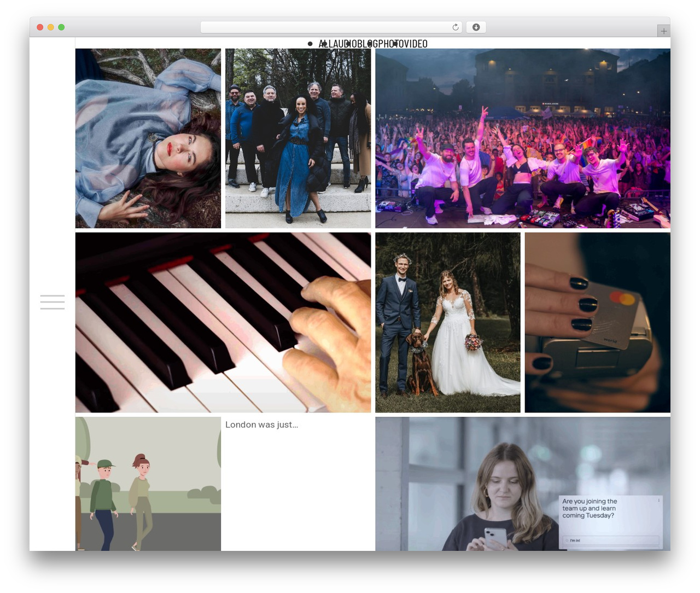Screen dimensions: 700x593
Task: Select the AUDIO filter
Action: pyautogui.click(x=345, y=44)
